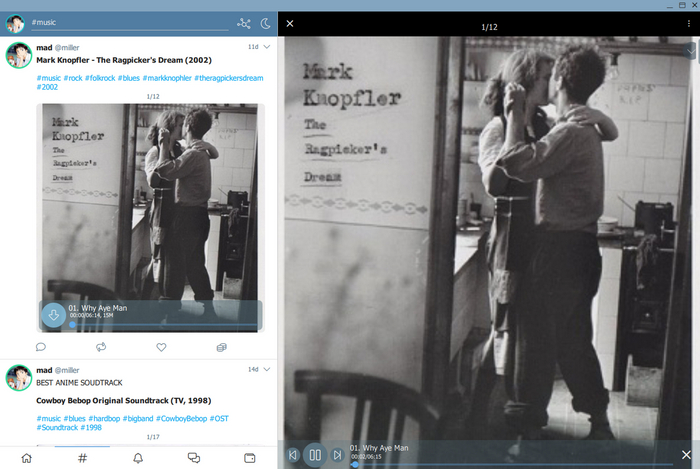
Task: Close the media viewer with top-left X
Action: pos(290,24)
